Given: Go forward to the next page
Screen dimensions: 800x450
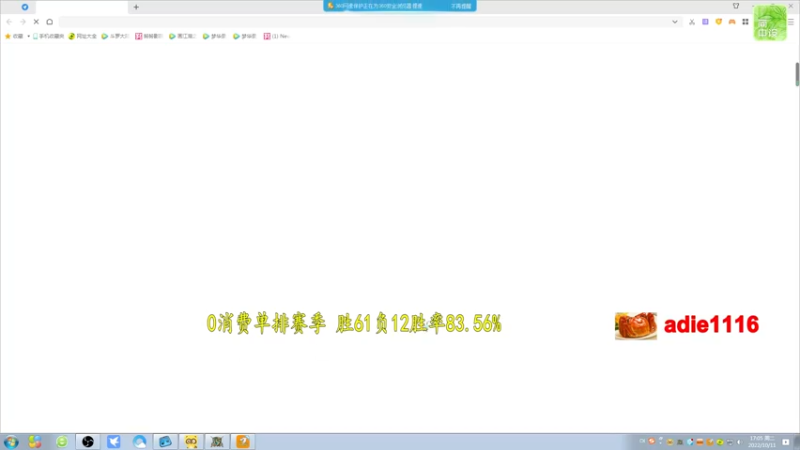Looking at the screenshot, I should (x=22, y=22).
